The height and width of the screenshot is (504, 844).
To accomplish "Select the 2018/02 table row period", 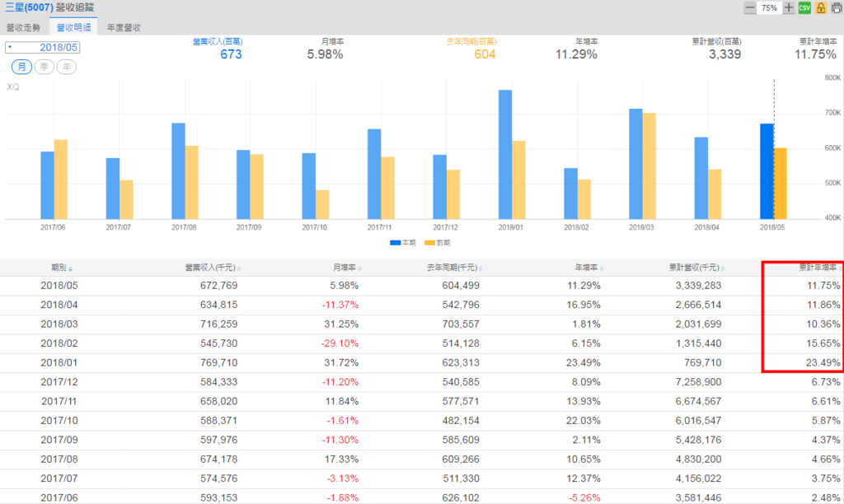I will pyautogui.click(x=59, y=343).
